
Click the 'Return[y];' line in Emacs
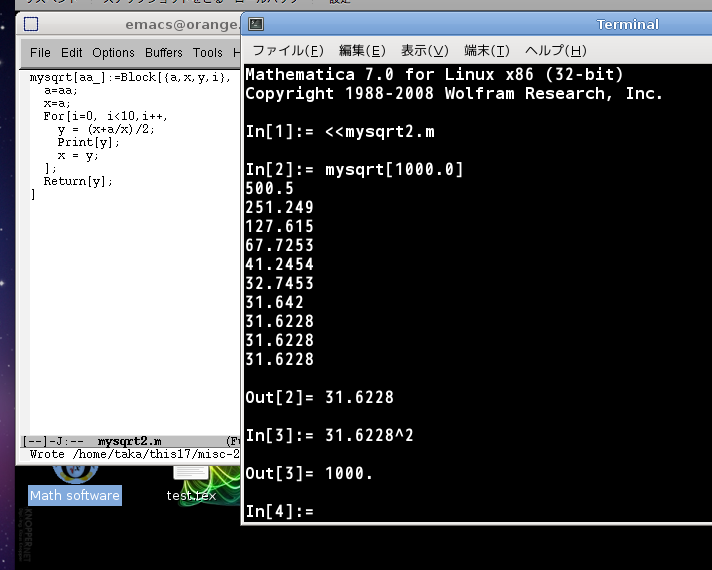[78, 181]
